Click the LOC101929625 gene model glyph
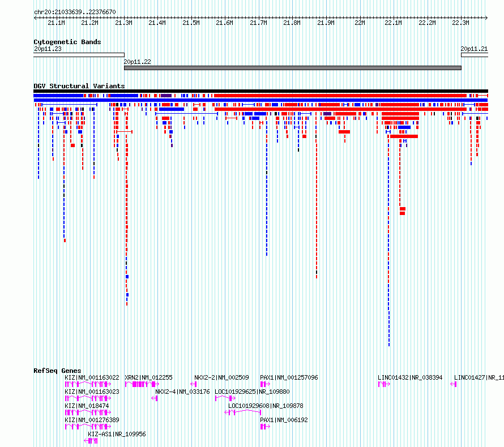 click(x=225, y=398)
